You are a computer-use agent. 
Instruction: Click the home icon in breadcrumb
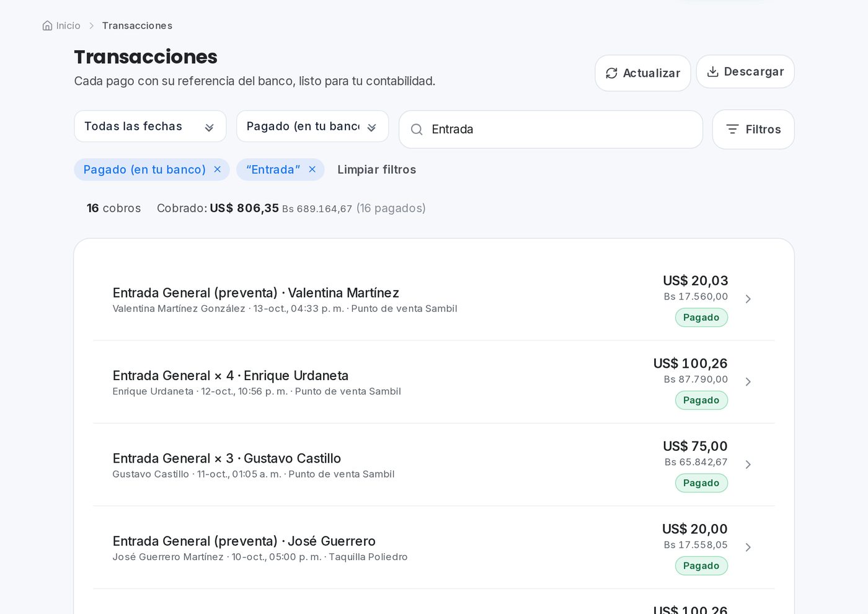tap(47, 25)
